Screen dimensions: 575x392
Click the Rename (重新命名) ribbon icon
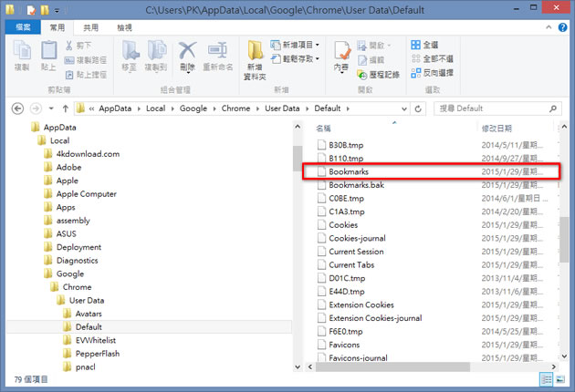point(218,55)
